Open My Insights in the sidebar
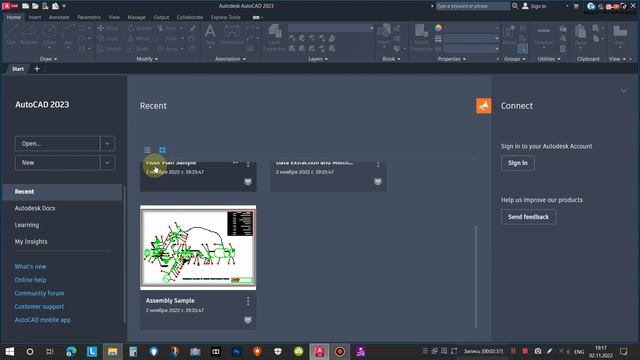 pyautogui.click(x=31, y=242)
